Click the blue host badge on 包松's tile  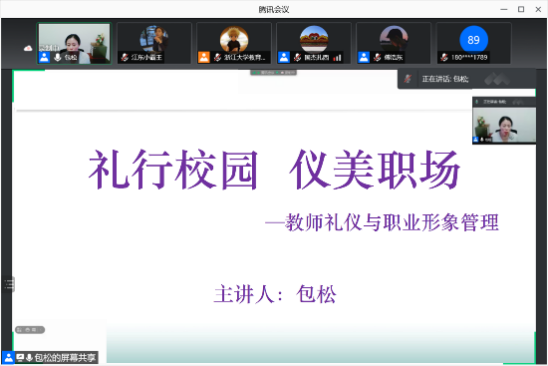44,57
